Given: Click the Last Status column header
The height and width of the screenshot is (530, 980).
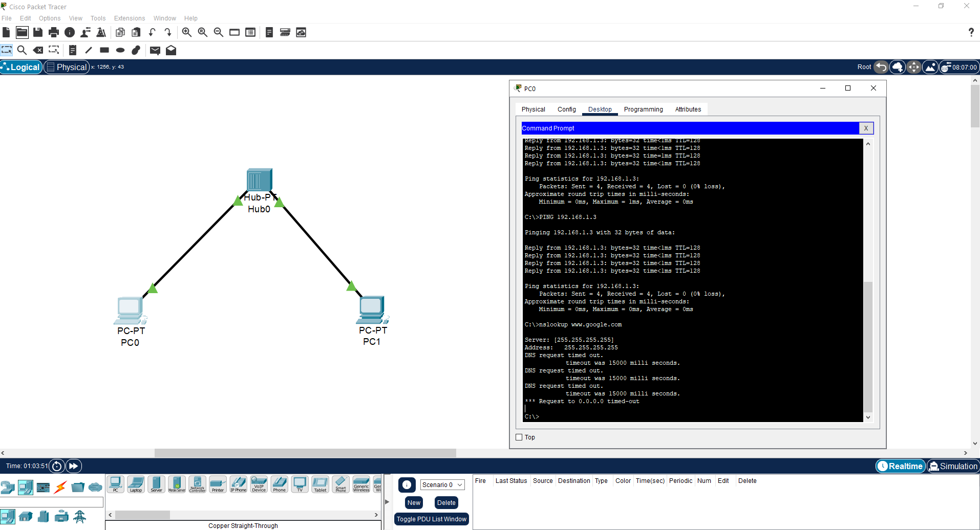Looking at the screenshot, I should tap(511, 481).
